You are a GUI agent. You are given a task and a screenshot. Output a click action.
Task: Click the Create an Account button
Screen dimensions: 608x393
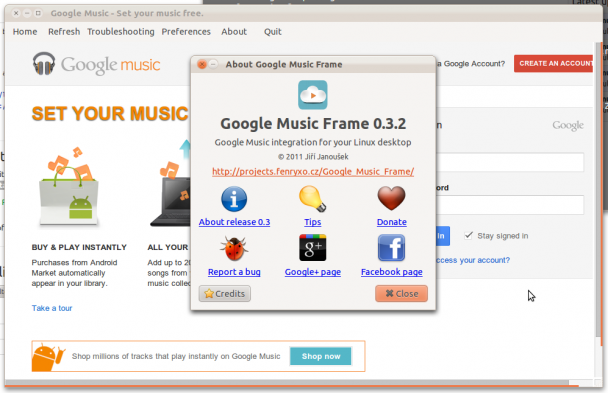pos(554,64)
